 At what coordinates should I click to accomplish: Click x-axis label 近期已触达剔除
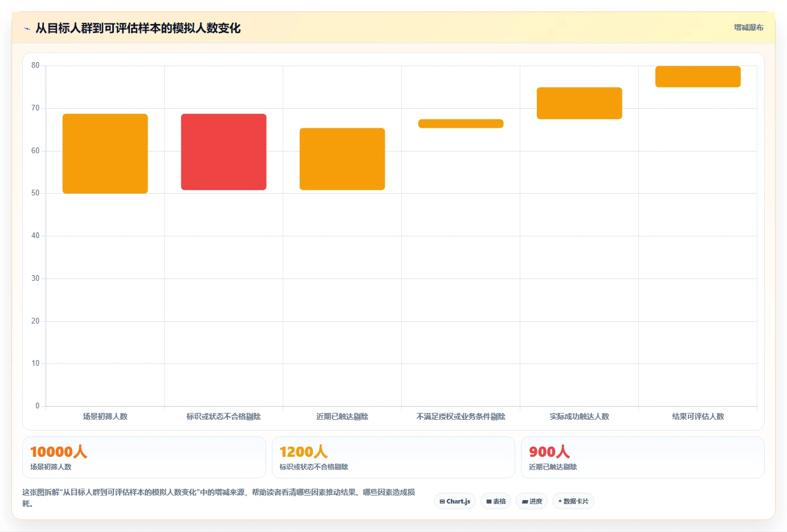point(342,416)
